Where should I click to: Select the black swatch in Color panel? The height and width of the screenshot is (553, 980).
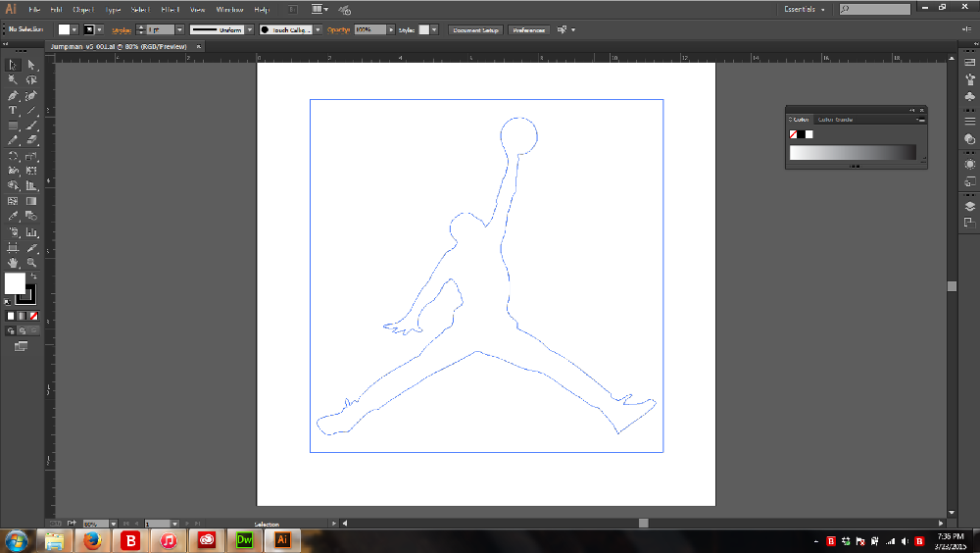tap(802, 134)
